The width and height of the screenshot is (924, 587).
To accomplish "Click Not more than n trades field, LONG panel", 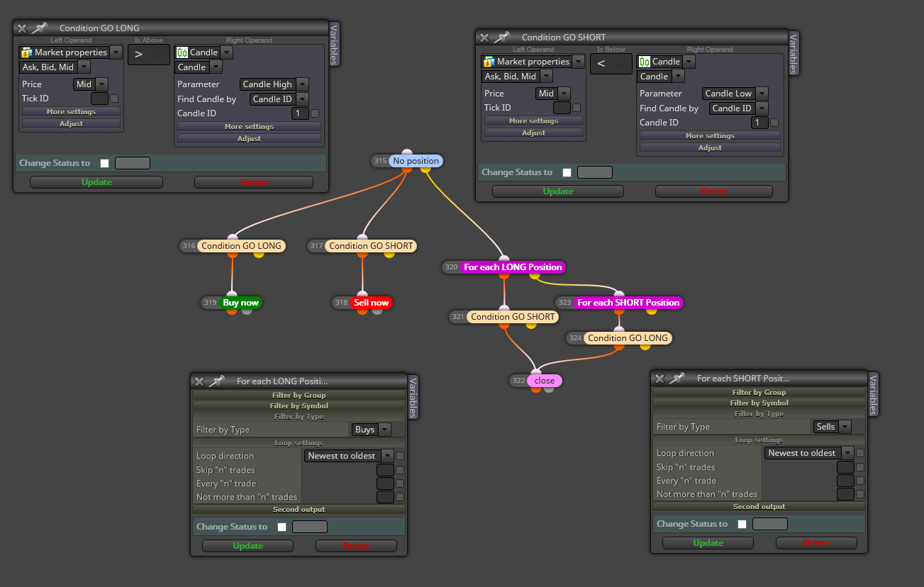I will (385, 497).
